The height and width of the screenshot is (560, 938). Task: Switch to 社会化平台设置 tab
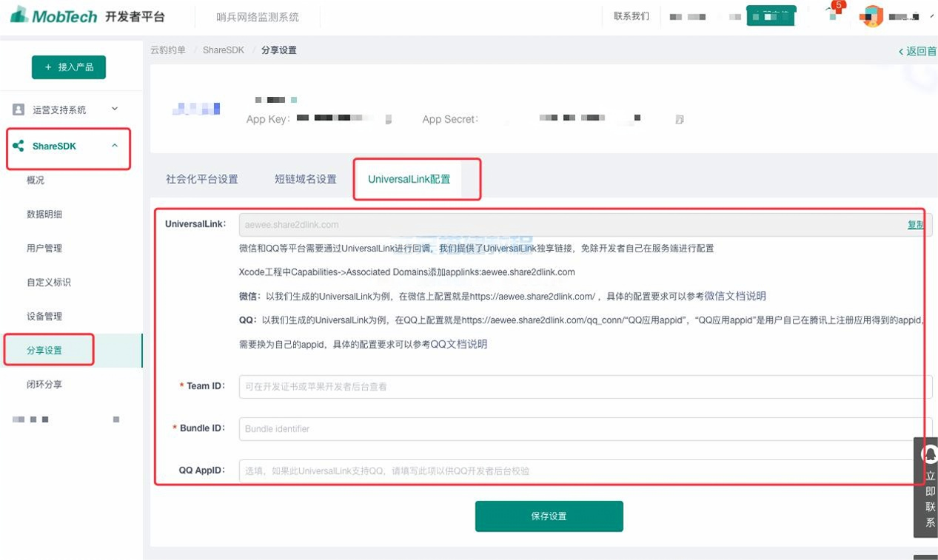point(202,179)
